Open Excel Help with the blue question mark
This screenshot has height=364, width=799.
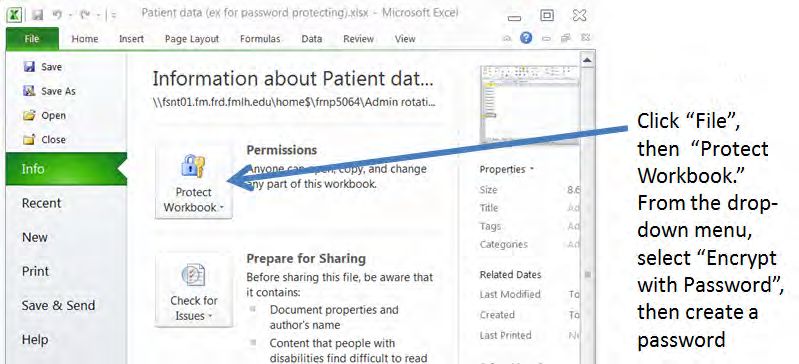point(526,38)
